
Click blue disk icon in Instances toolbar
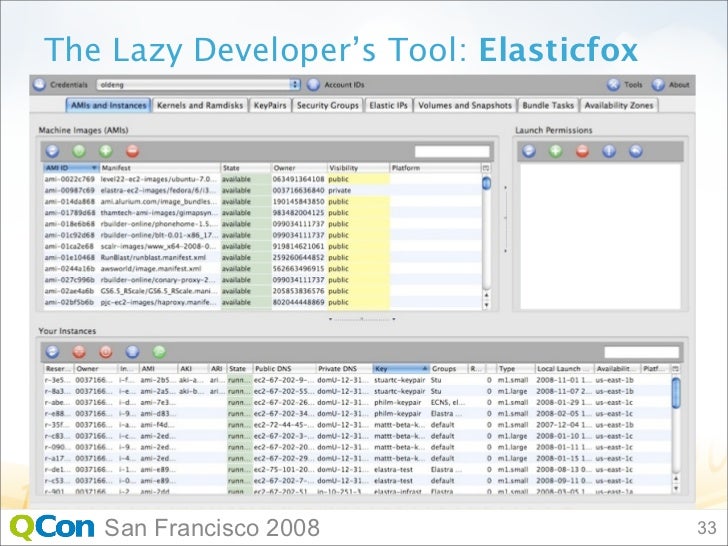[133, 352]
